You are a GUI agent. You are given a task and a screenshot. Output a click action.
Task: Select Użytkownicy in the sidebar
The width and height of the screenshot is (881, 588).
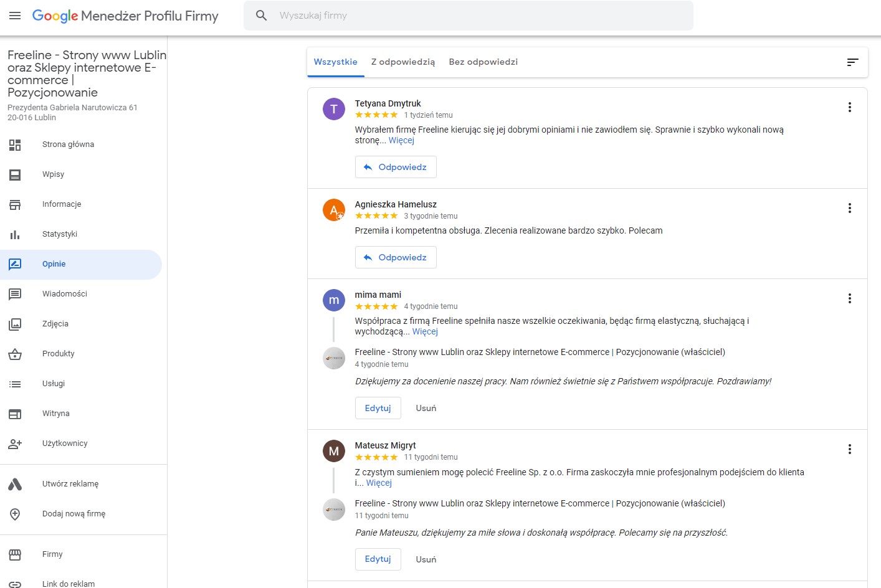click(x=65, y=443)
